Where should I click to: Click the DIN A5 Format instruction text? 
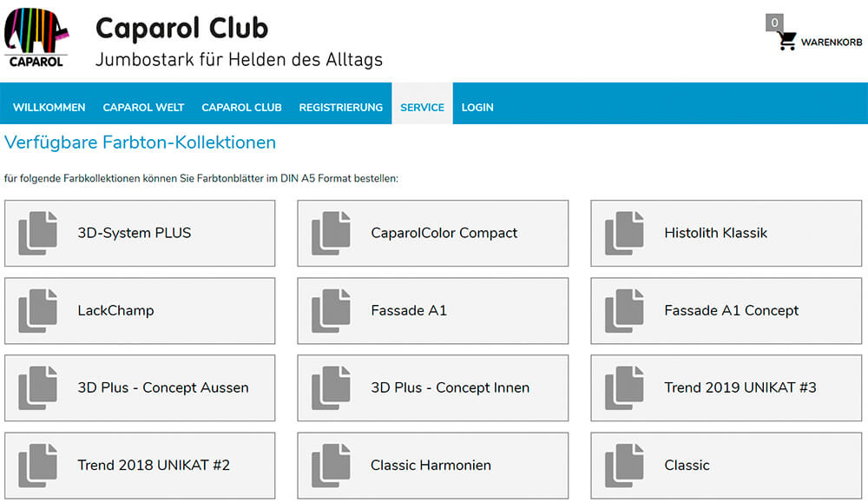(201, 178)
